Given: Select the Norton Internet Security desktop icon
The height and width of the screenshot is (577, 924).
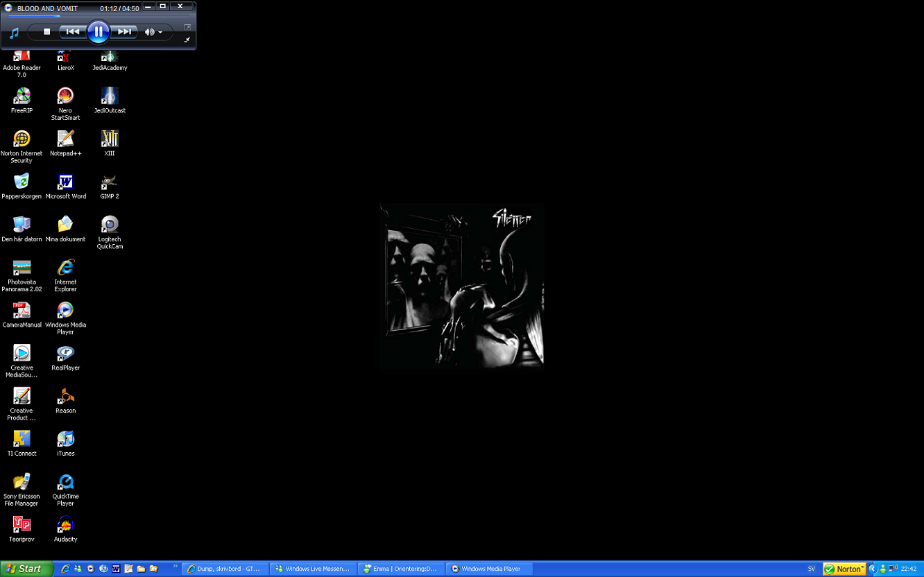Looking at the screenshot, I should click(x=22, y=147).
